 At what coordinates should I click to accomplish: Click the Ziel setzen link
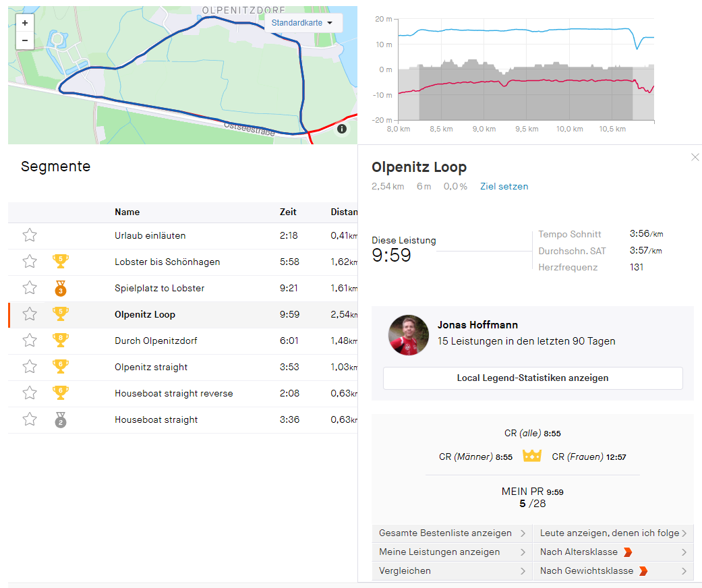504,186
